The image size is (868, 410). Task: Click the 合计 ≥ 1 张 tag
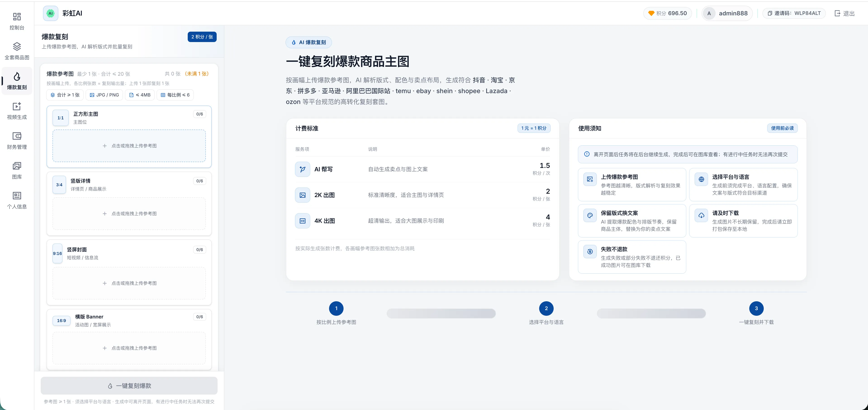(x=65, y=95)
